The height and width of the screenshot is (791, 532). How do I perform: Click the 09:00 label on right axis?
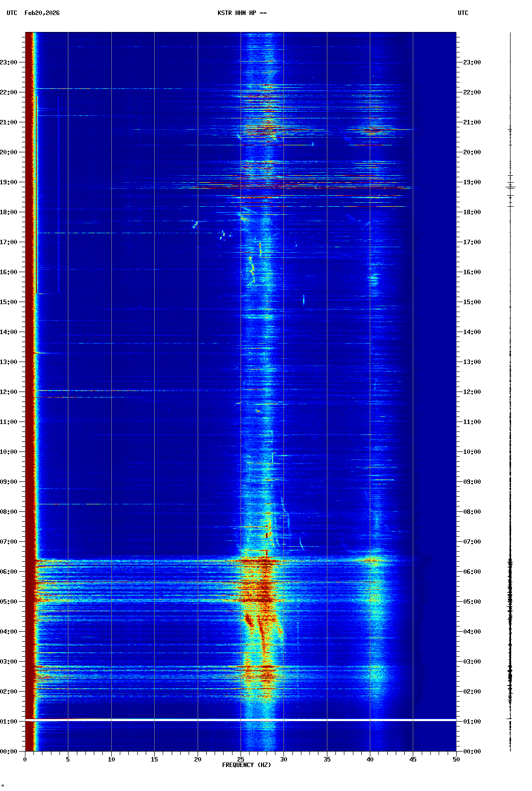click(x=472, y=482)
